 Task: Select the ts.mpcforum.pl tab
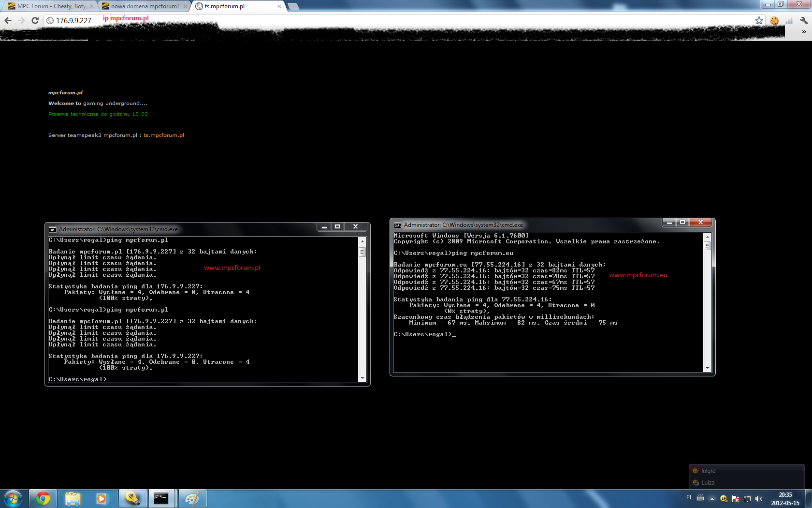tap(239, 6)
